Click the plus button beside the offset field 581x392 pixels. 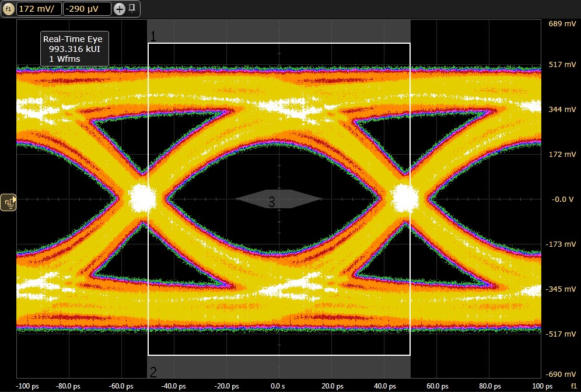coord(119,9)
